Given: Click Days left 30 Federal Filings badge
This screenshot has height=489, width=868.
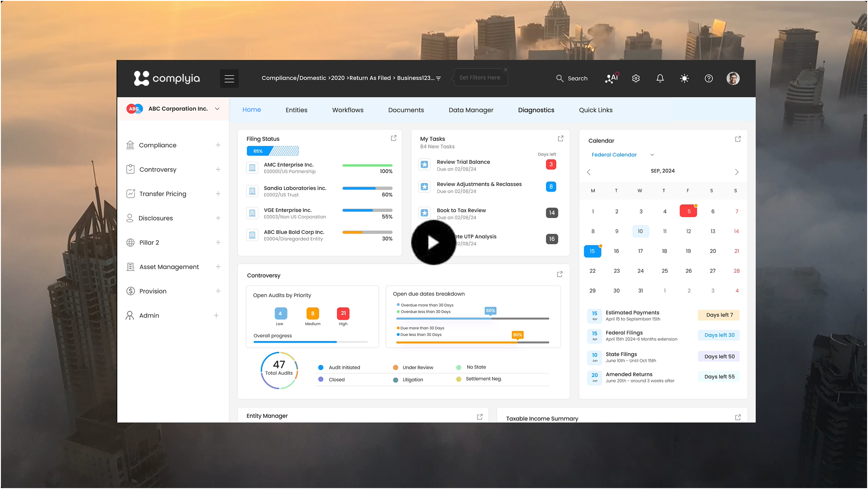Looking at the screenshot, I should pyautogui.click(x=719, y=335).
